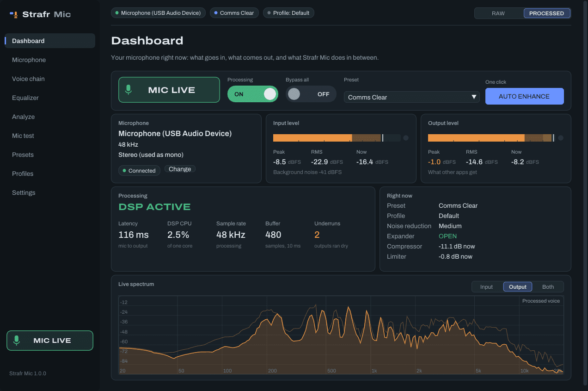Show Input in live spectrum

point(486,287)
